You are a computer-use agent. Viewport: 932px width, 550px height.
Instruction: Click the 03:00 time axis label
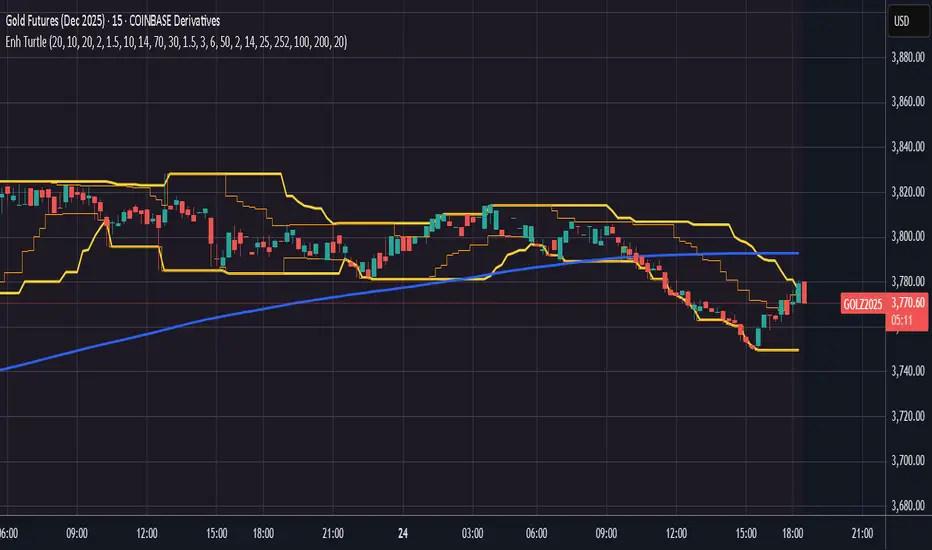click(x=473, y=533)
